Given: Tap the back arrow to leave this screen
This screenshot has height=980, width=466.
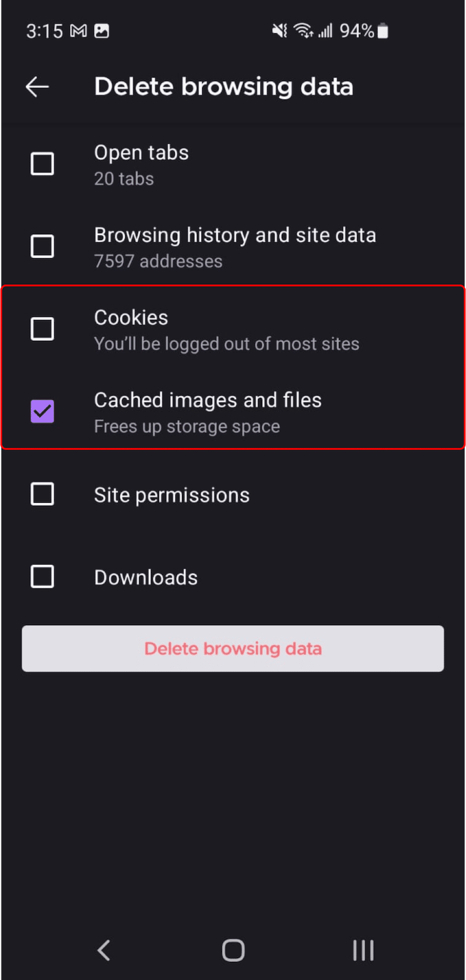Looking at the screenshot, I should pos(37,86).
